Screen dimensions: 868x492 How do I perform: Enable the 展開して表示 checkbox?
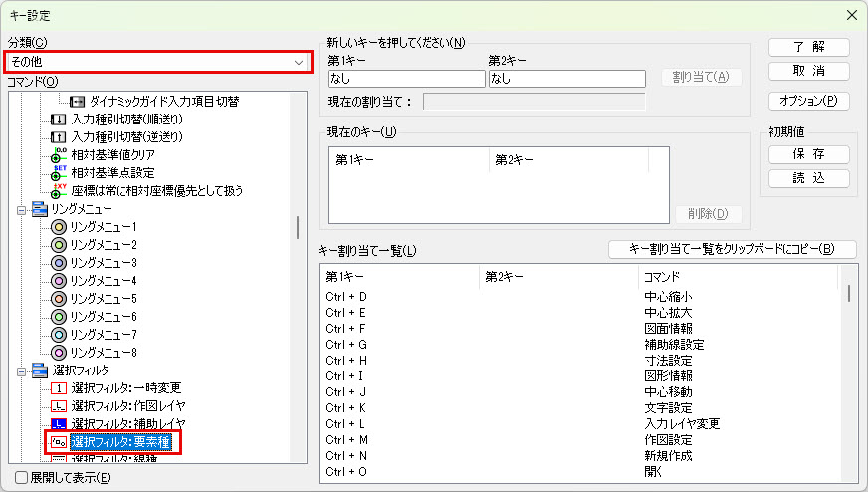[22, 477]
